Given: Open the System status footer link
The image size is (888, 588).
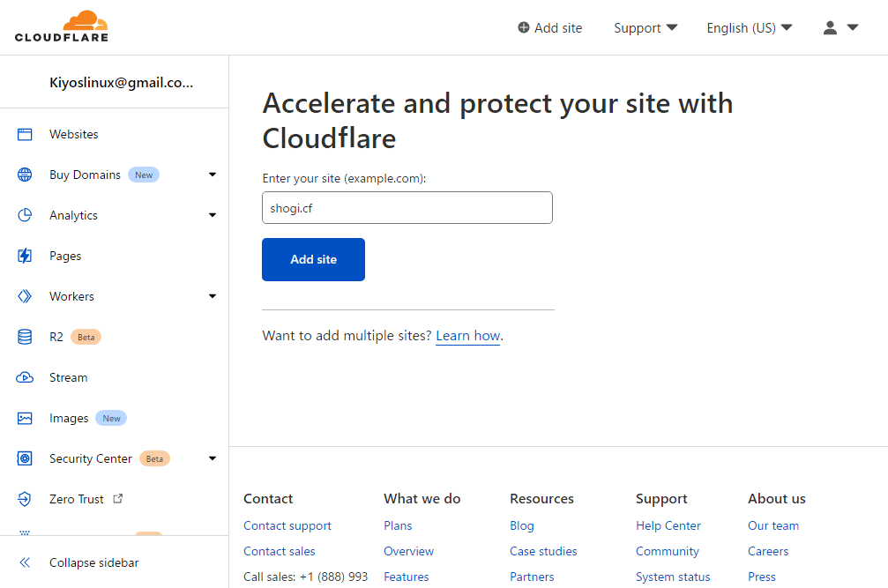Looking at the screenshot, I should (x=673, y=577).
